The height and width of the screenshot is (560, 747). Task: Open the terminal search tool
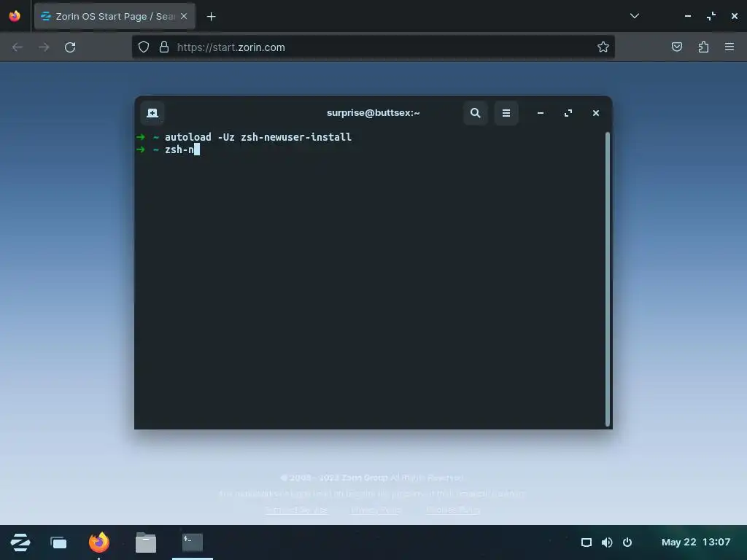[475, 113]
